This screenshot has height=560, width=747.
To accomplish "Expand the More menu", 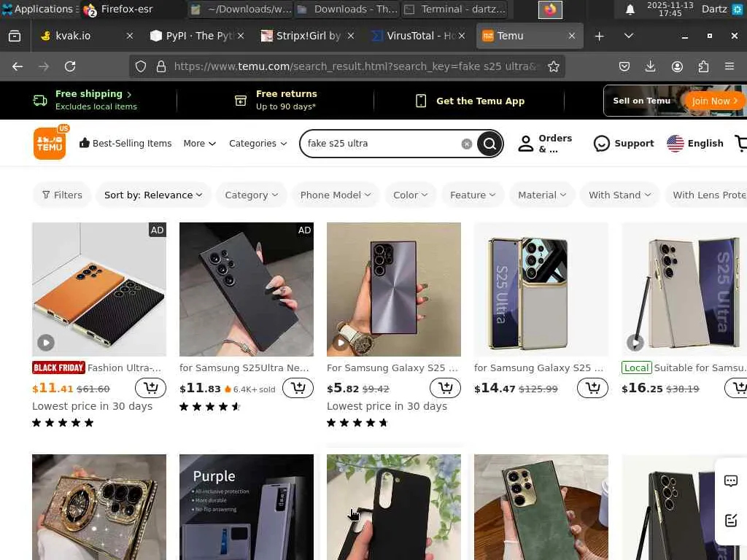I will (200, 144).
